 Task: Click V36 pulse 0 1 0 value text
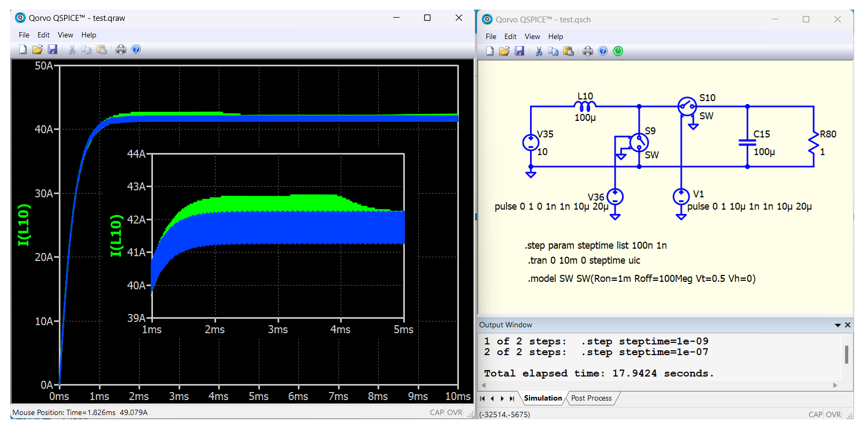pos(551,206)
